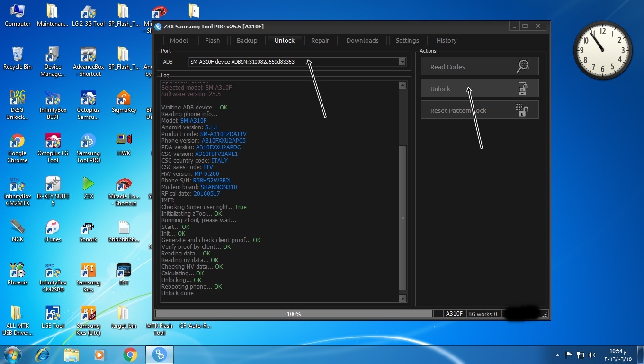Select the Google Chrome desktop shortcut
This screenshot has width=644, height=364.
click(x=18, y=148)
